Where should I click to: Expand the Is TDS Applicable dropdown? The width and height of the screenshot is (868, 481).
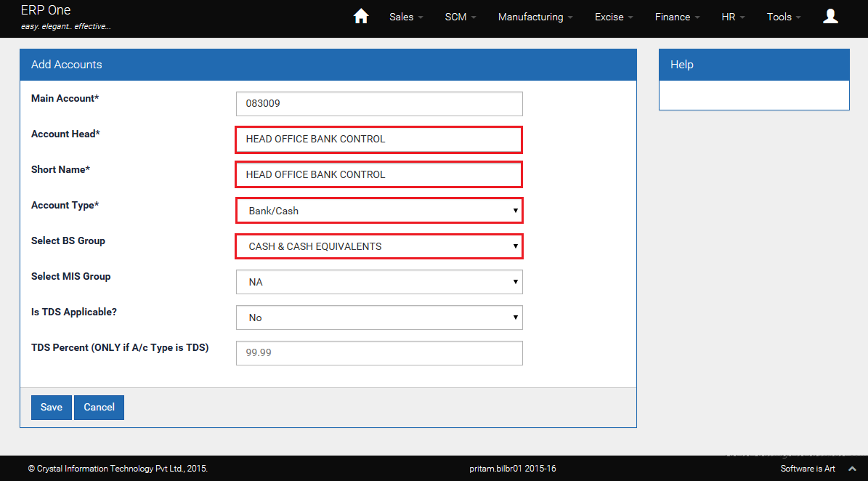tap(379, 318)
